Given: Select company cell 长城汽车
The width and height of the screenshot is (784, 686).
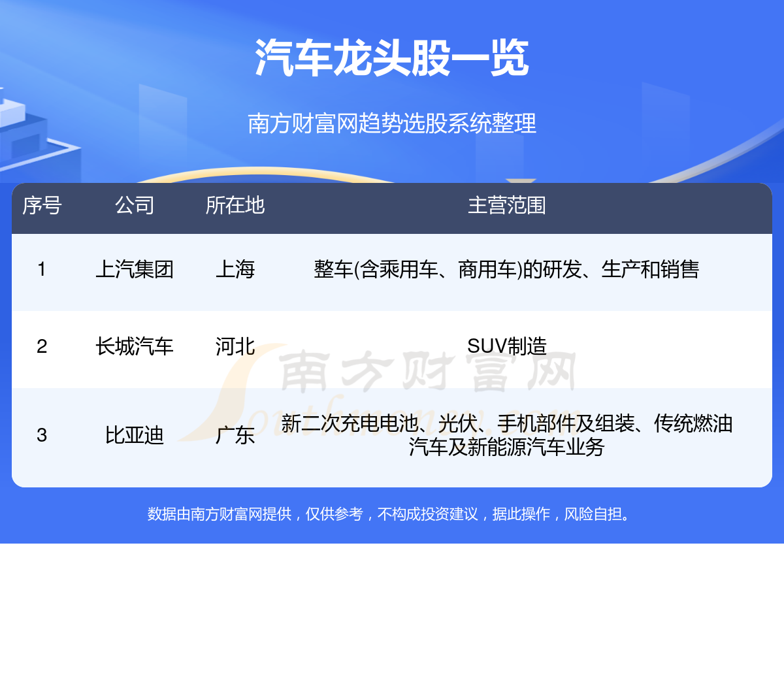Looking at the screenshot, I should click(135, 346).
